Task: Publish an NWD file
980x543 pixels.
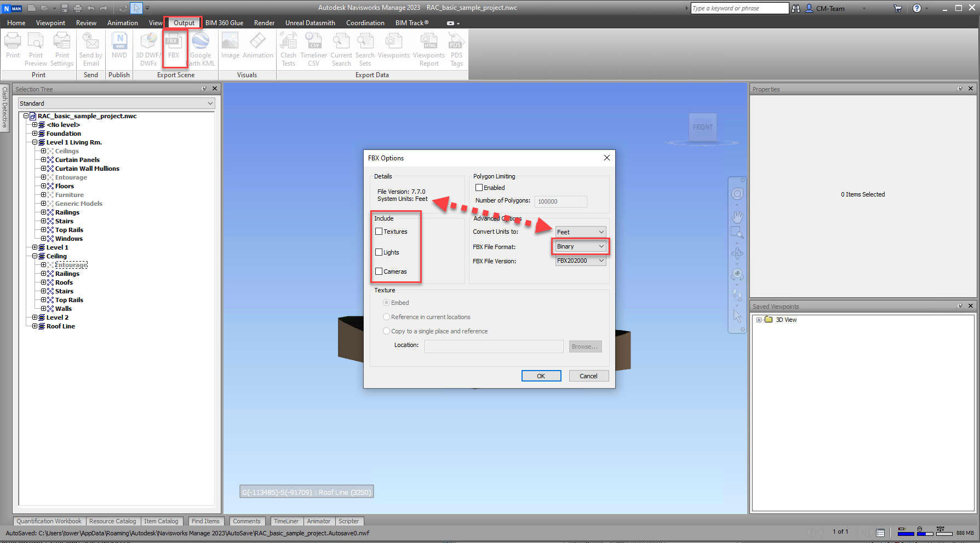Action: point(119,45)
